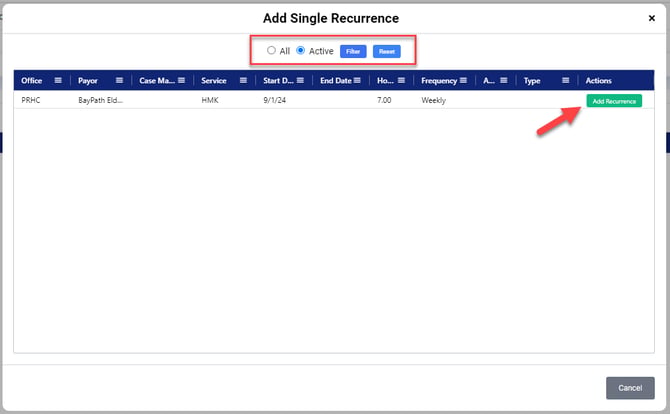Click the green Add Recurrence button
This screenshot has width=670, height=414.
[x=613, y=101]
